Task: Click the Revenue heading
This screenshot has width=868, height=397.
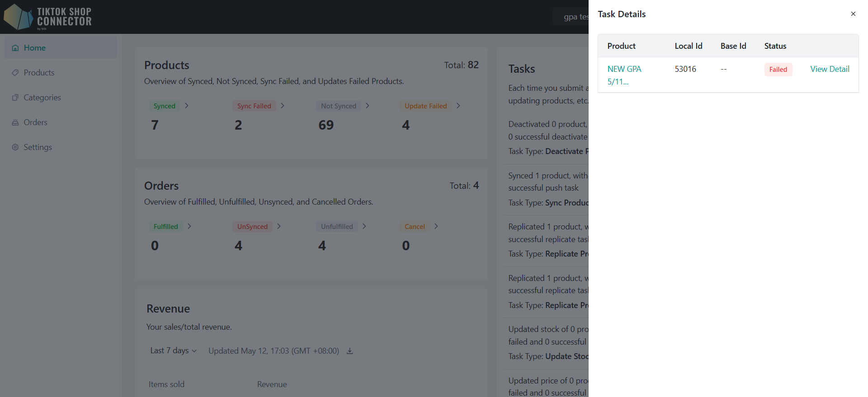Action: pos(168,309)
